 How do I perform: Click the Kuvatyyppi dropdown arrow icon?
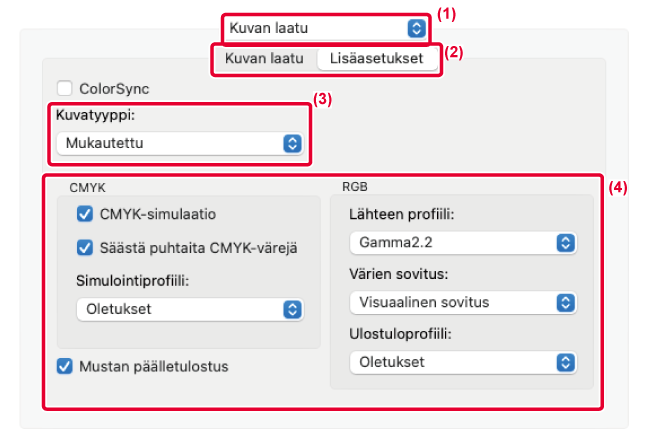pyautogui.click(x=292, y=143)
